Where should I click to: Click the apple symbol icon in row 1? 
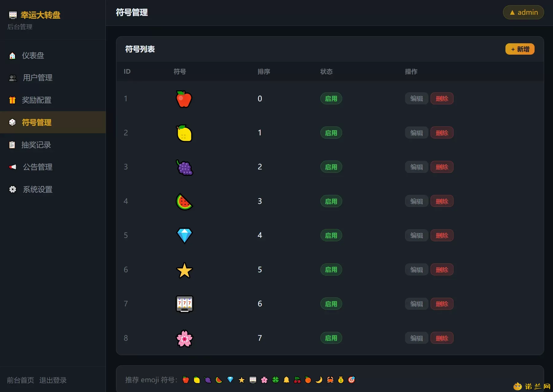184,99
